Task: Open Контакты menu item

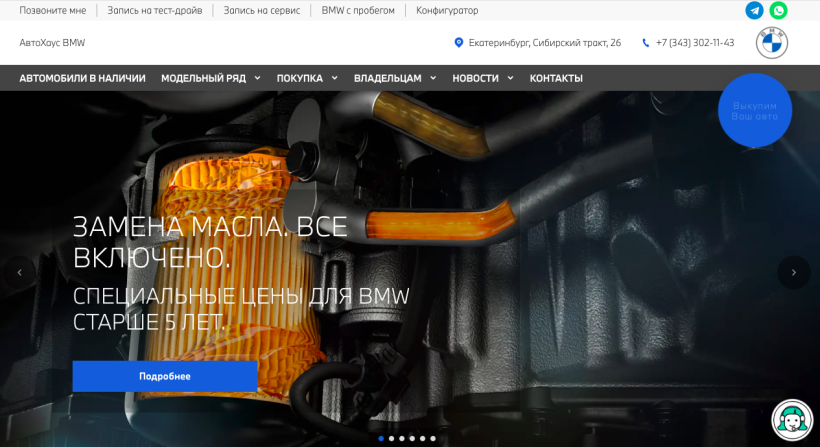Action: click(x=556, y=78)
